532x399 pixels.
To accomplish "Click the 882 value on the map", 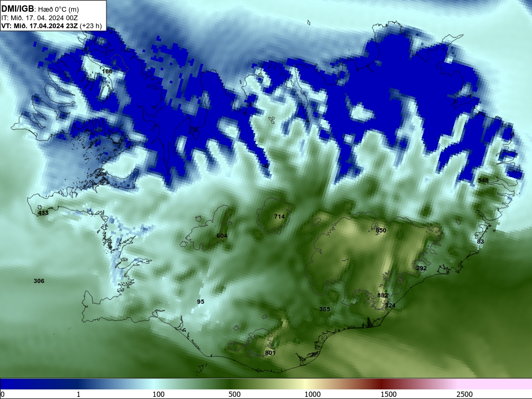I will click(x=383, y=295).
